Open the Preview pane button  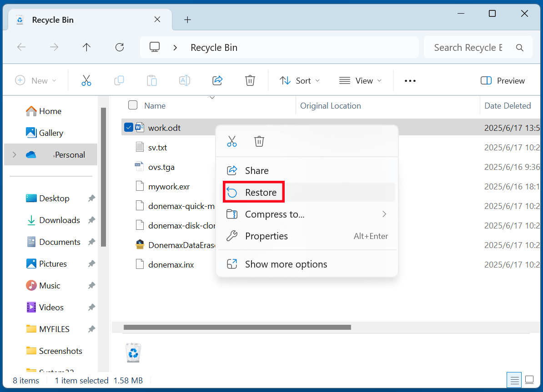[x=502, y=80]
